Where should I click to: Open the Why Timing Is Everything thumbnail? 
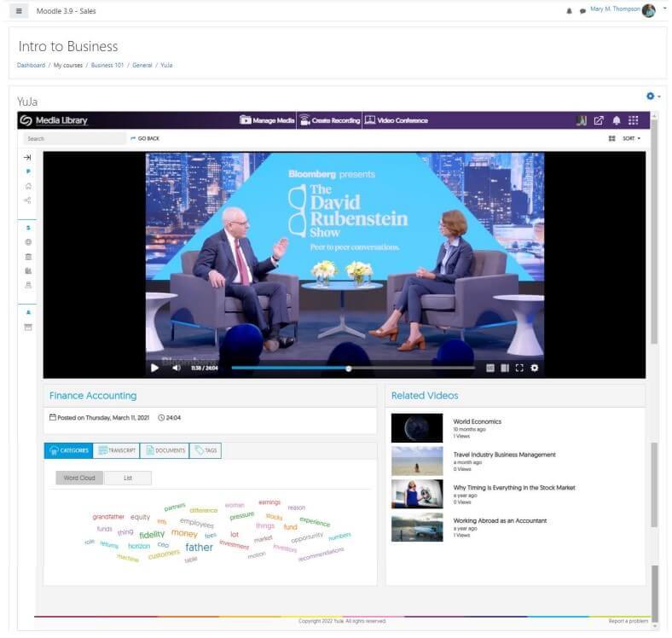click(417, 494)
